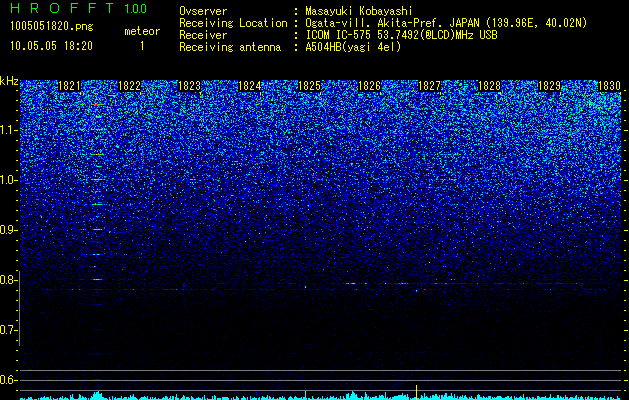The height and width of the screenshot is (400, 629).
Task: Click the observer name Masayuki Kobayashi
Action: pos(359,11)
